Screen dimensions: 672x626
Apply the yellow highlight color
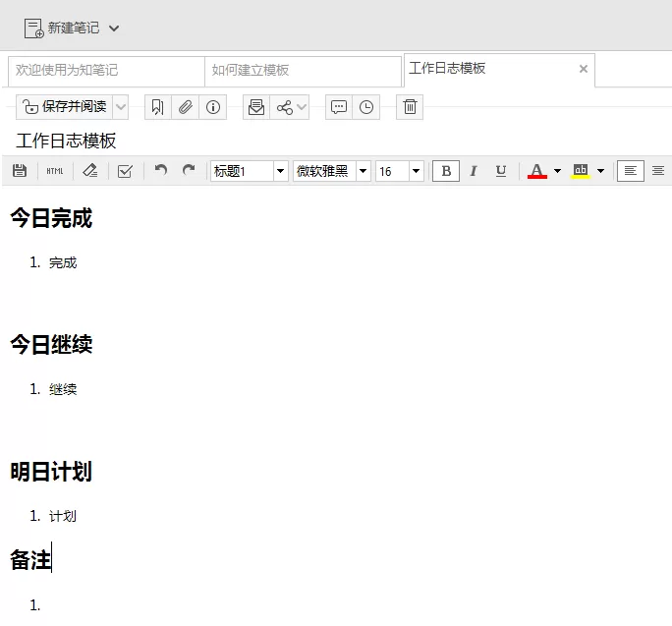pos(581,171)
